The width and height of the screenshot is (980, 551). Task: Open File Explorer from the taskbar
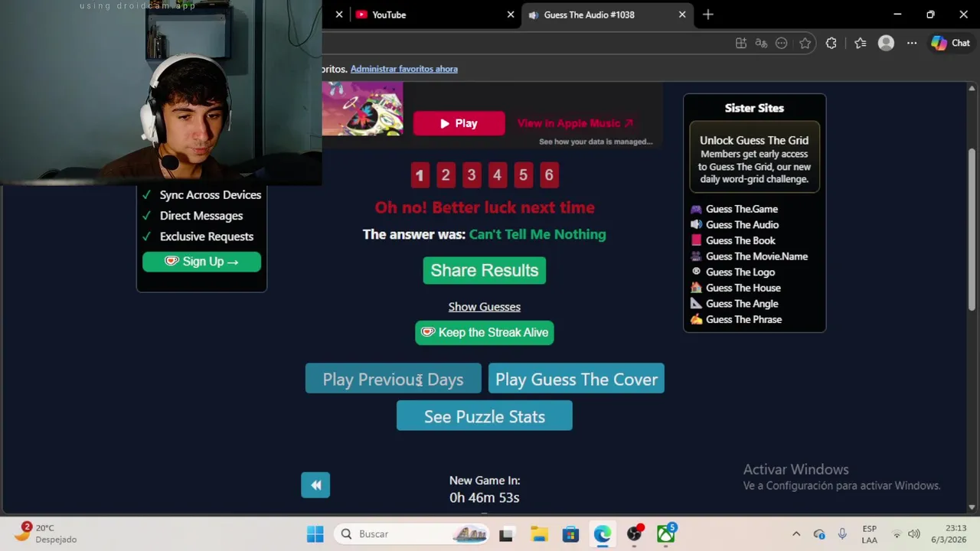(x=539, y=534)
